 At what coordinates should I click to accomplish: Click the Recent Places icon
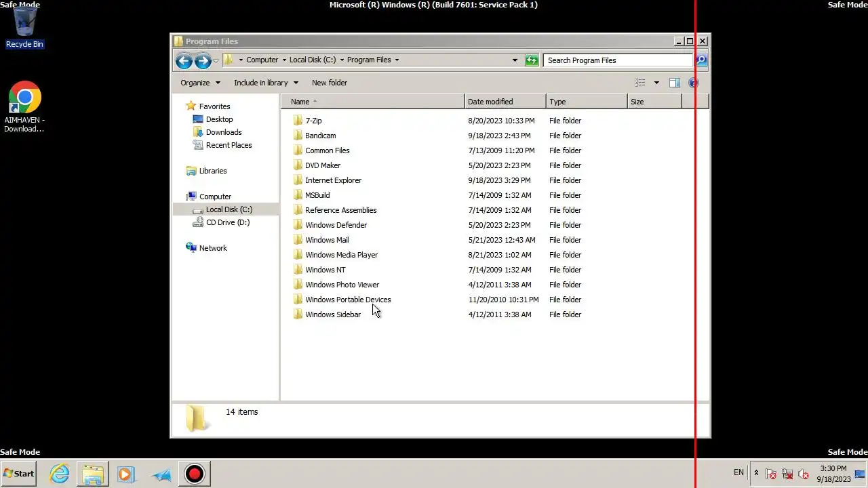pyautogui.click(x=198, y=145)
